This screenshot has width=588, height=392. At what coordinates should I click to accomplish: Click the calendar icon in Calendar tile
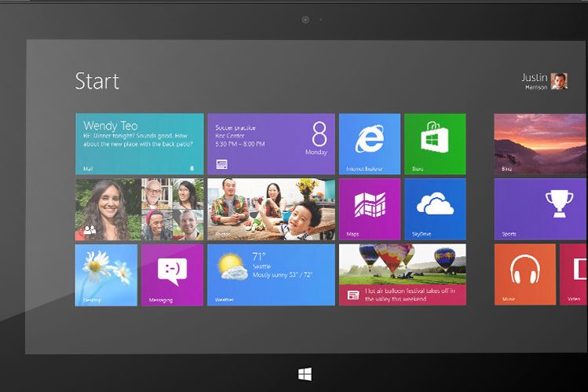(x=221, y=164)
